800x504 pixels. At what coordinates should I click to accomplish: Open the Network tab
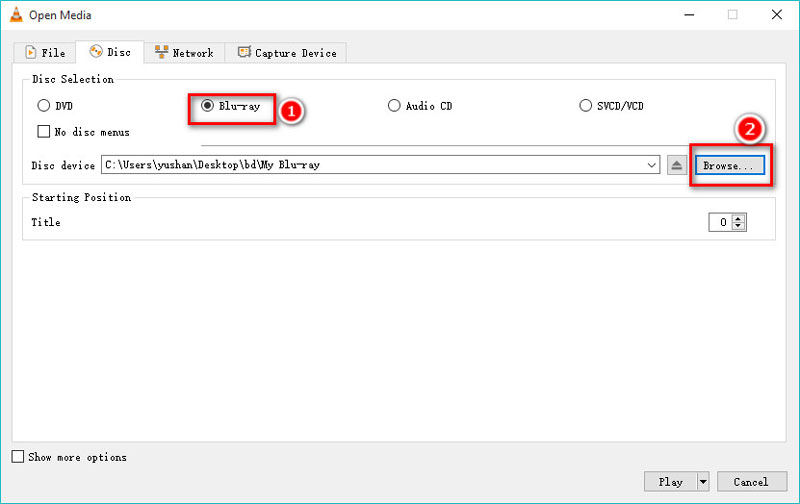coord(183,52)
